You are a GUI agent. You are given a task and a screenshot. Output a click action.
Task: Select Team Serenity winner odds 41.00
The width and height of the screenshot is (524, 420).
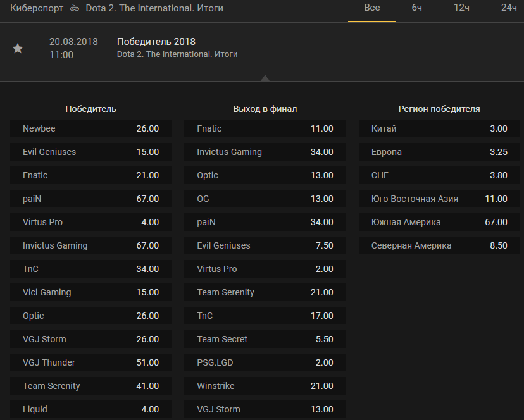click(x=91, y=386)
